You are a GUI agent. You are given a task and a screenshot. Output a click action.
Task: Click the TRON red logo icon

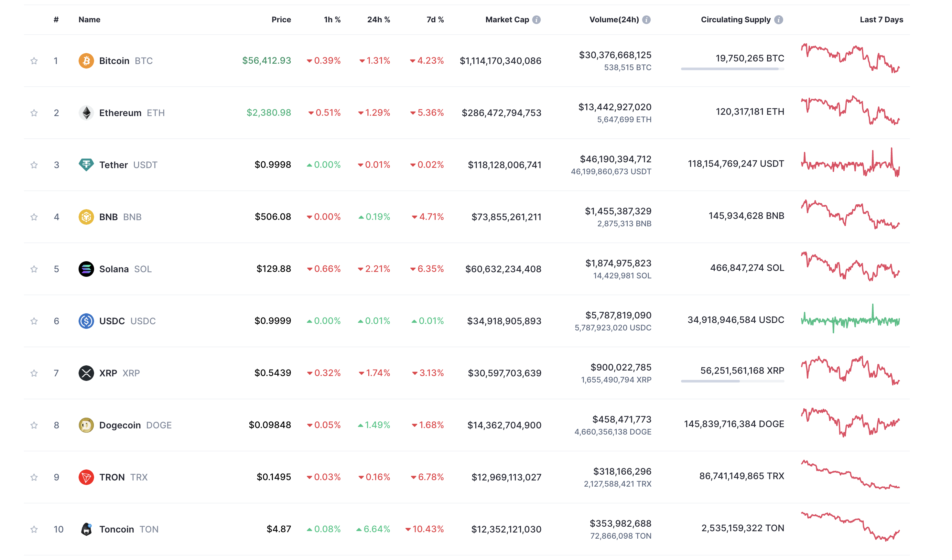click(x=86, y=477)
